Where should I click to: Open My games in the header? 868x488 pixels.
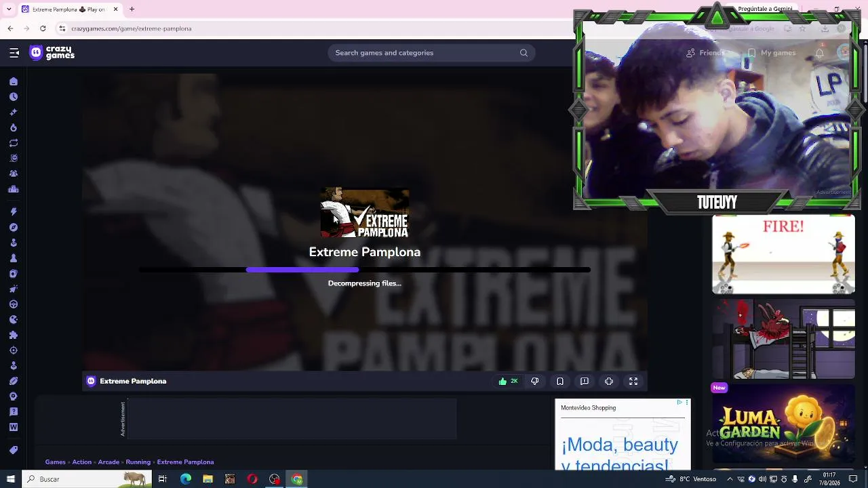[772, 53]
